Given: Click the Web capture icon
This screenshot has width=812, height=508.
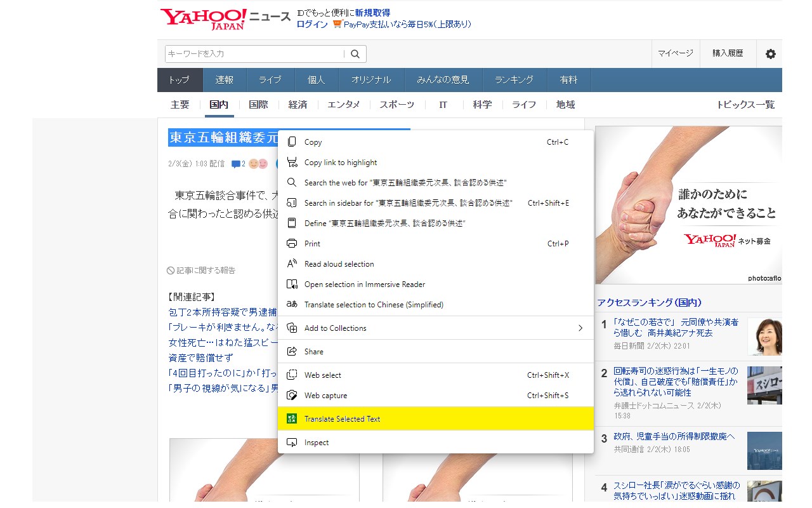Looking at the screenshot, I should (x=292, y=396).
